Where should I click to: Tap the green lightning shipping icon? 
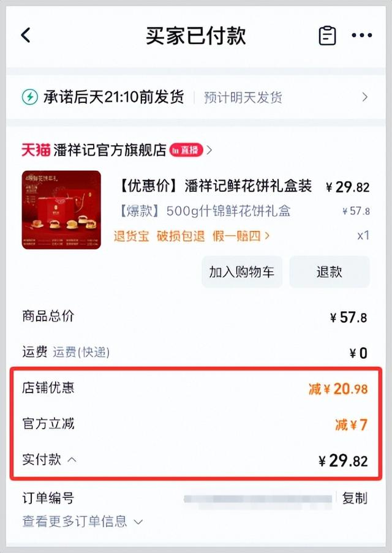(29, 97)
